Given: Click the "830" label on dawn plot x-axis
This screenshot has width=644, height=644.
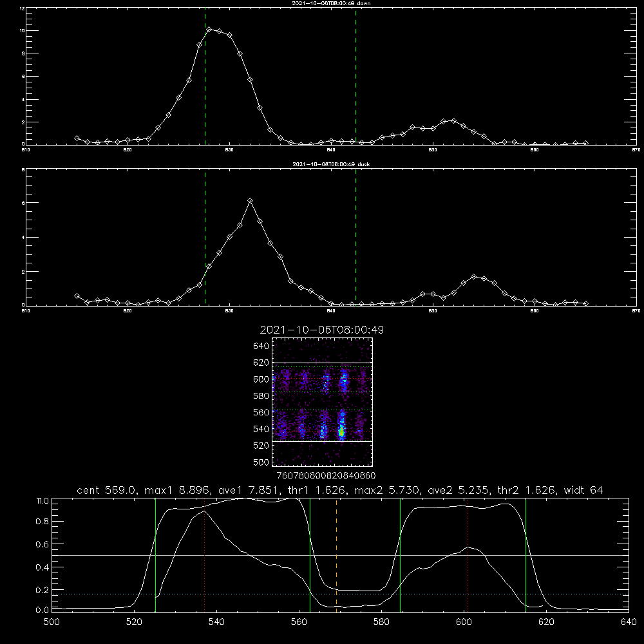Looking at the screenshot, I should click(x=229, y=150).
